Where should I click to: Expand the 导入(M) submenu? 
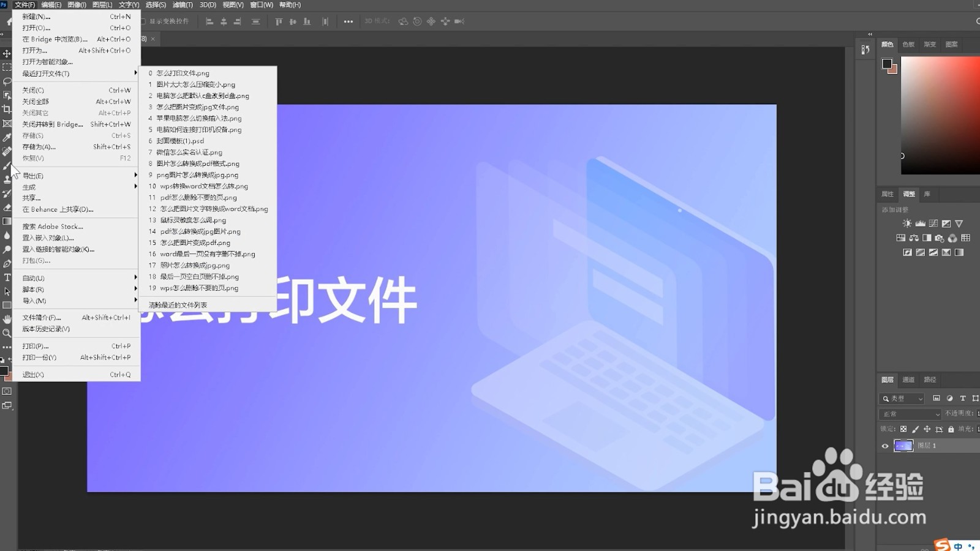coord(76,301)
